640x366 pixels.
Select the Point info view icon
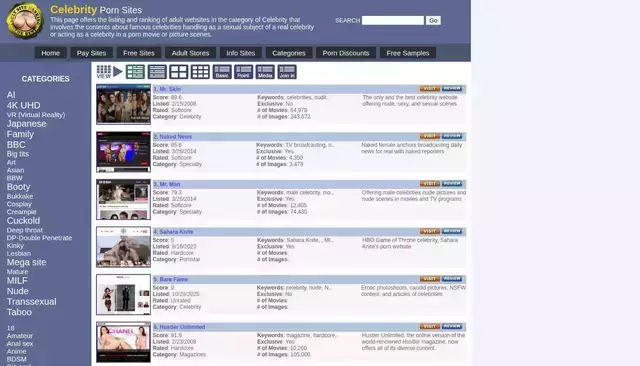243,72
